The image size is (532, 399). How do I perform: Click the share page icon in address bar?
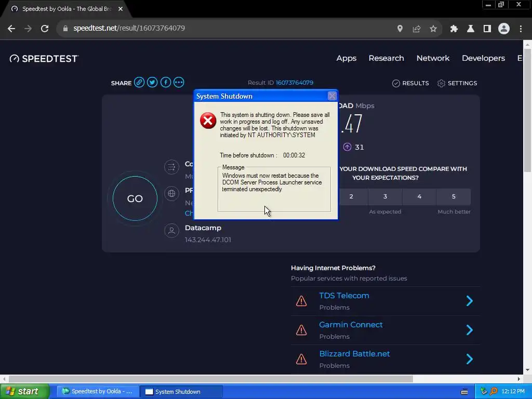(x=417, y=29)
